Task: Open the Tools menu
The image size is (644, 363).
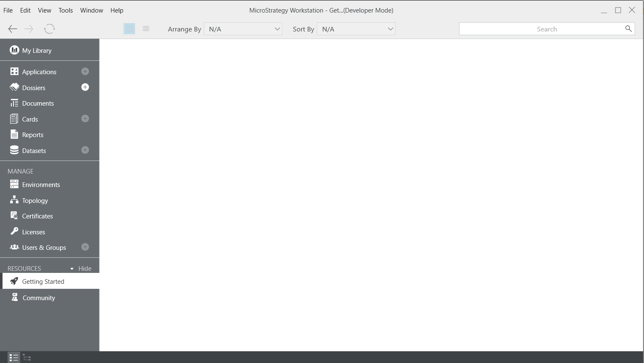Action: click(x=65, y=10)
